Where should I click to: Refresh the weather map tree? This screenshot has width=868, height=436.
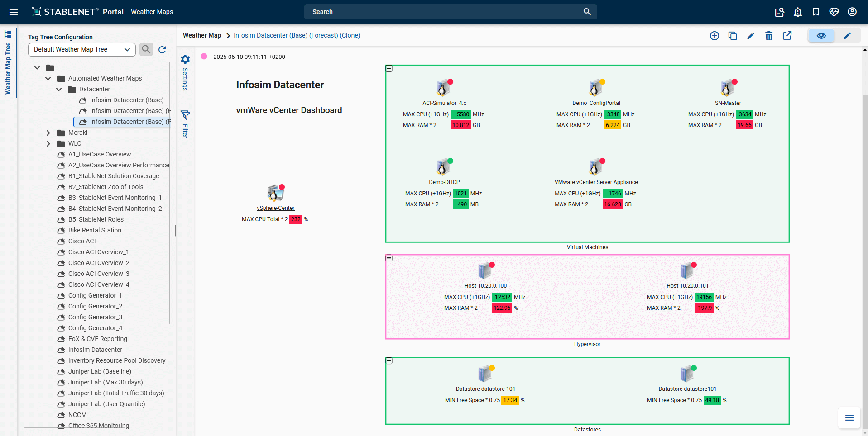point(163,49)
